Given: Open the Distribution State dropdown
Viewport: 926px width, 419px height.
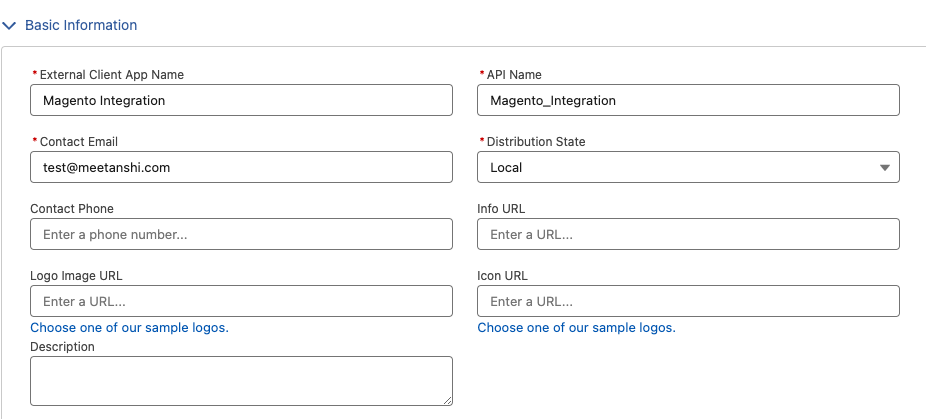Looking at the screenshot, I should click(x=688, y=167).
